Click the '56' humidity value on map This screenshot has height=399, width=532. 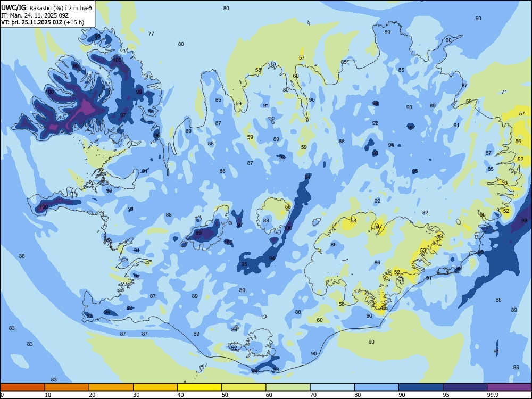click(x=518, y=141)
